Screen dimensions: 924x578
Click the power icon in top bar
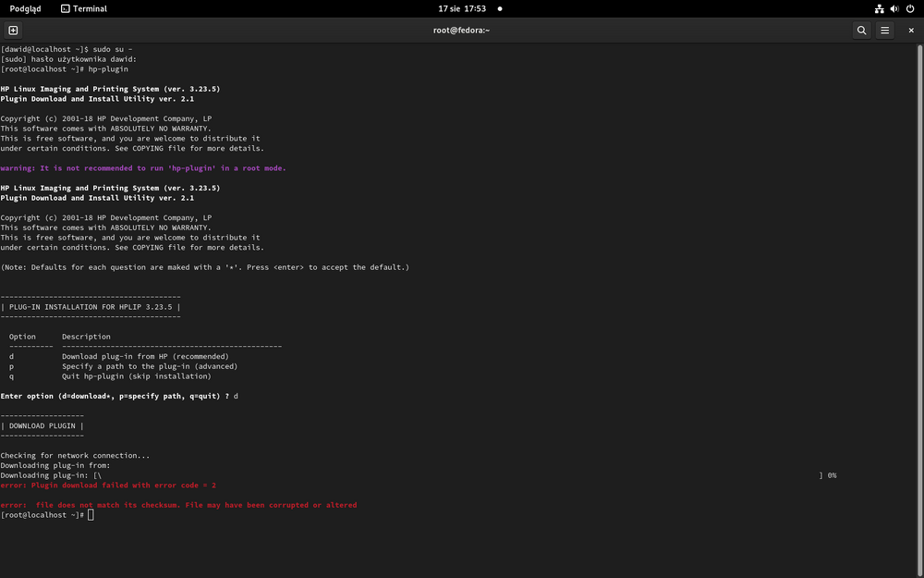coord(910,8)
